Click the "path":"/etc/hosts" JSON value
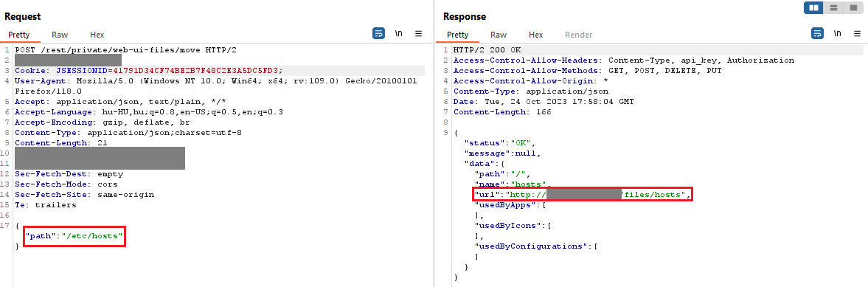Viewport: 868px width, 287px height. 74,236
